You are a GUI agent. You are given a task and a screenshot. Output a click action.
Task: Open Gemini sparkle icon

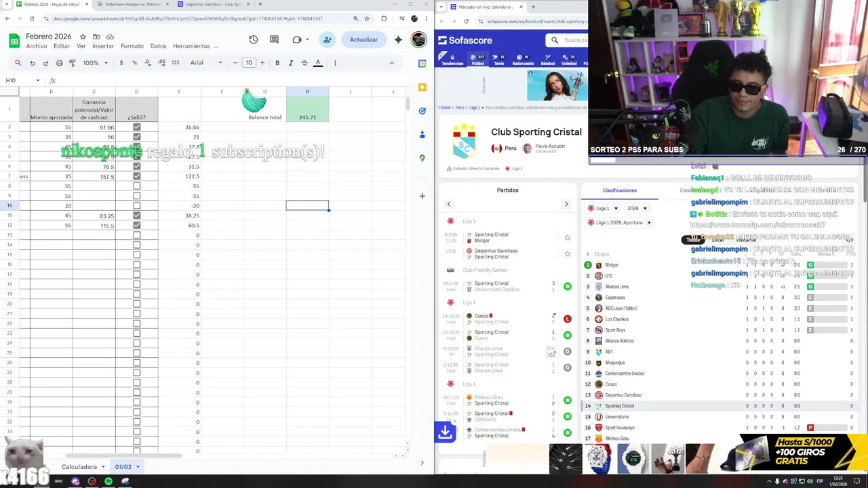click(398, 40)
